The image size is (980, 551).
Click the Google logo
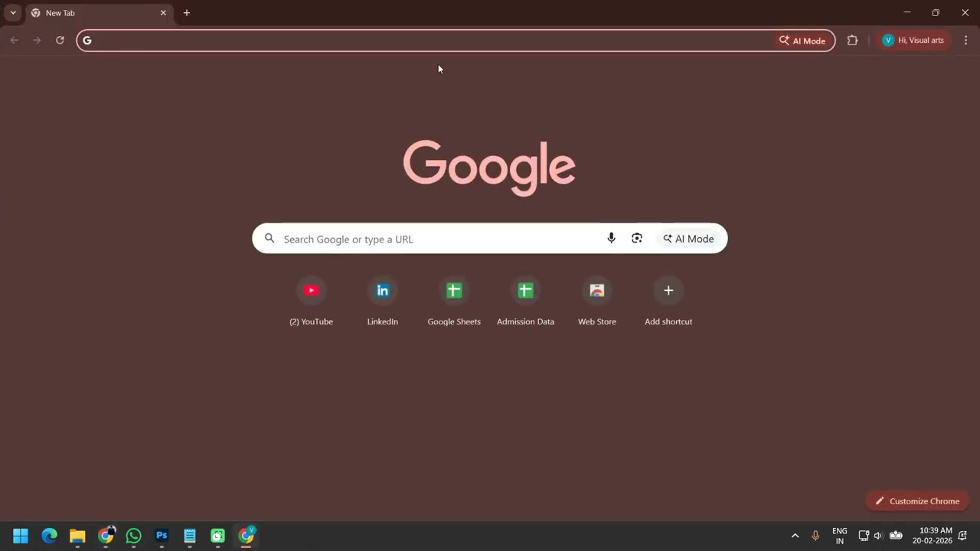click(x=489, y=167)
